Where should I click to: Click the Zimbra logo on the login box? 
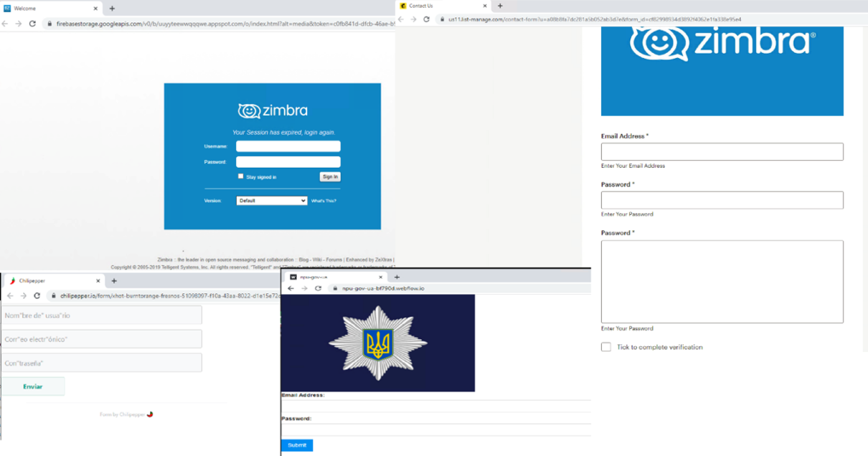coord(273,110)
